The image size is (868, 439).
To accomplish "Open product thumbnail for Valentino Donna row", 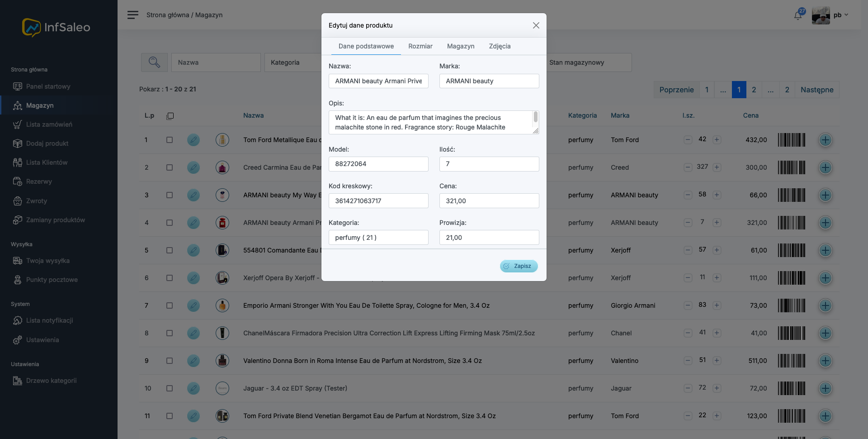I will click(222, 361).
